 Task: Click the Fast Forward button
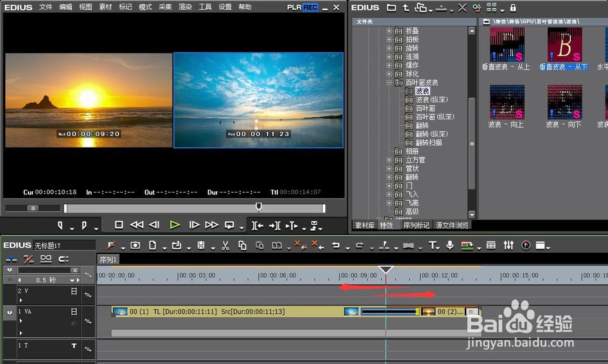pos(212,225)
